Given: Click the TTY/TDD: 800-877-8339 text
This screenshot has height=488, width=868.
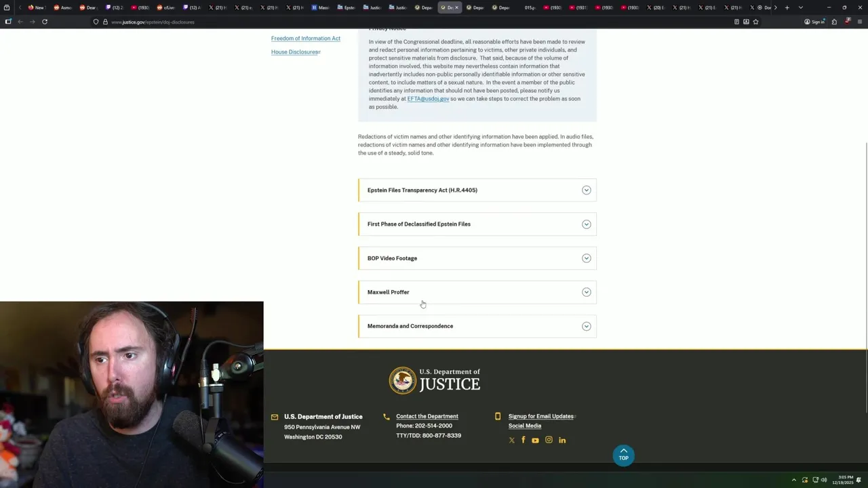Looking at the screenshot, I should (429, 435).
